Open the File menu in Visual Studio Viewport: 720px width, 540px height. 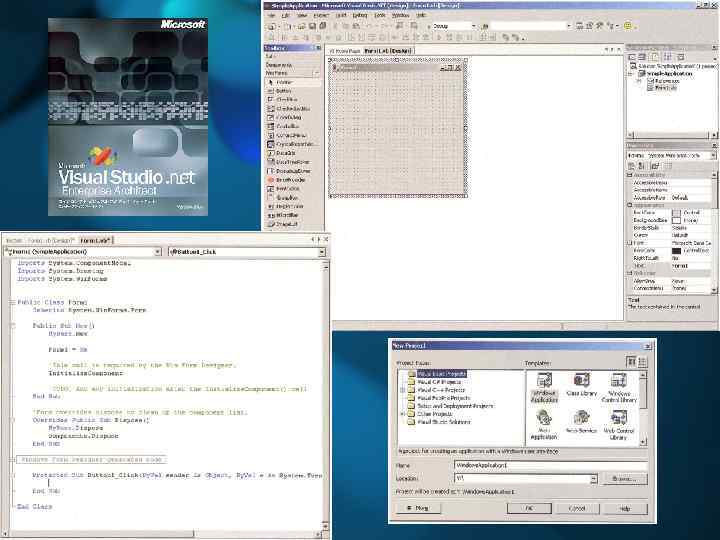coord(271,15)
